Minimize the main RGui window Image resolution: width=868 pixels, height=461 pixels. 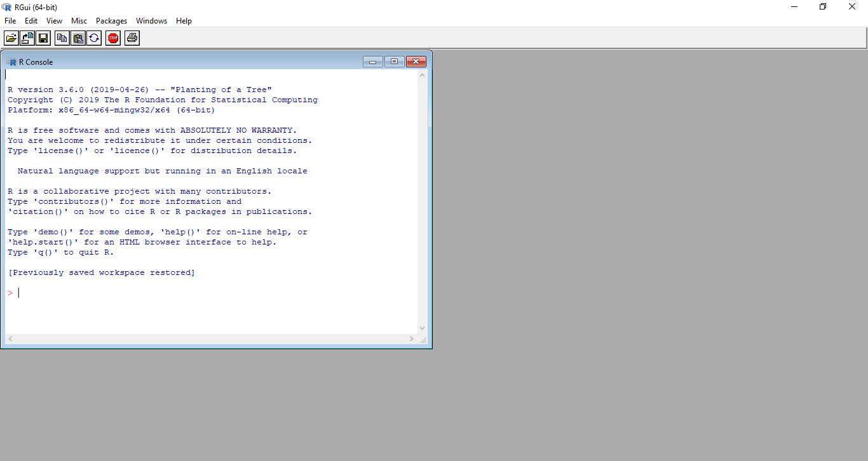pos(794,7)
